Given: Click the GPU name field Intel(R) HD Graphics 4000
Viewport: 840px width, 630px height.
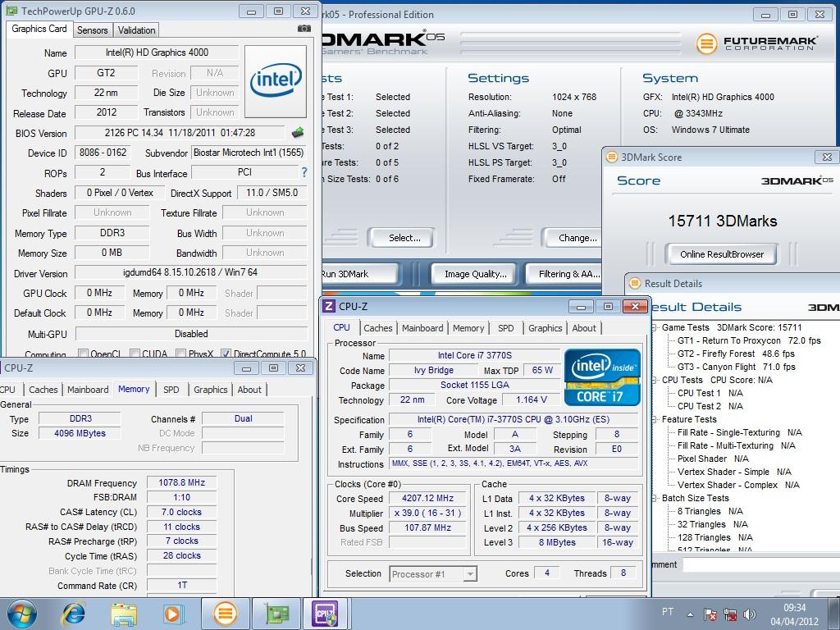Looking at the screenshot, I should (157, 52).
